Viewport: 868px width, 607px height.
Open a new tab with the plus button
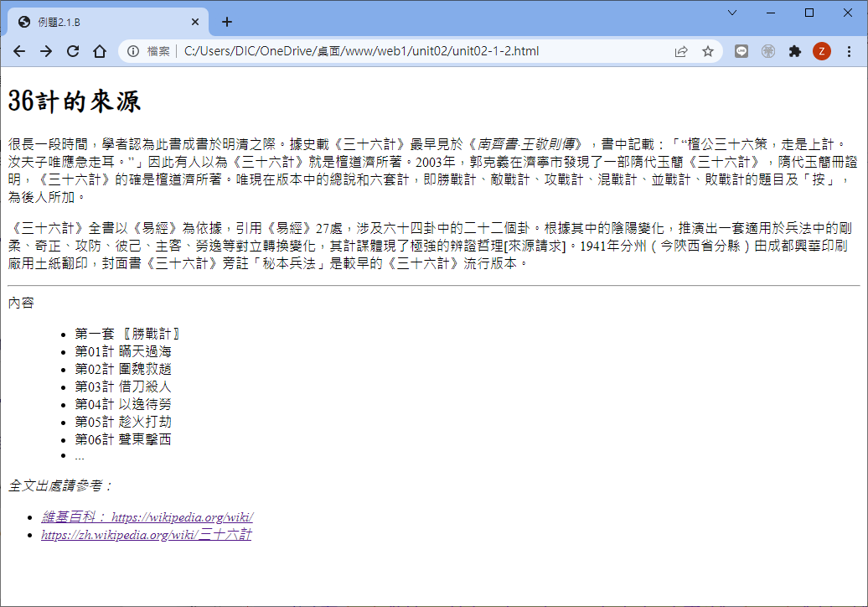click(227, 22)
